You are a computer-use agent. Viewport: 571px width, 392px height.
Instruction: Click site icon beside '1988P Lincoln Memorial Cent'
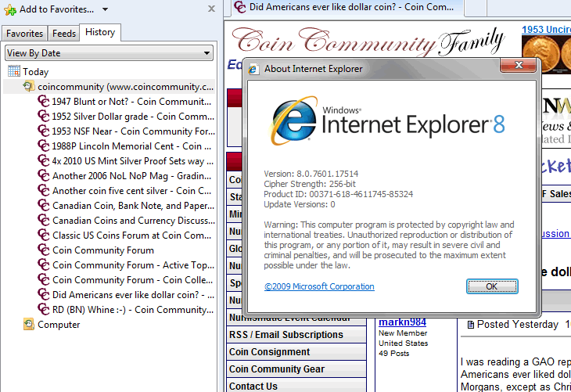[43, 146]
